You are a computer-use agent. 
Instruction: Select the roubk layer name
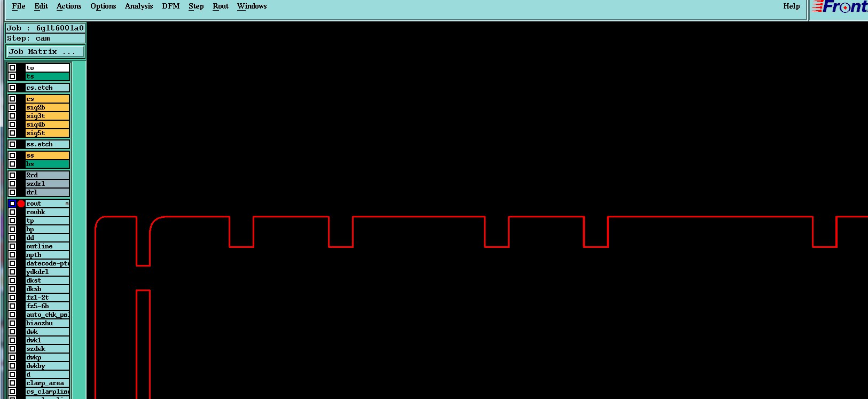pyautogui.click(x=48, y=212)
